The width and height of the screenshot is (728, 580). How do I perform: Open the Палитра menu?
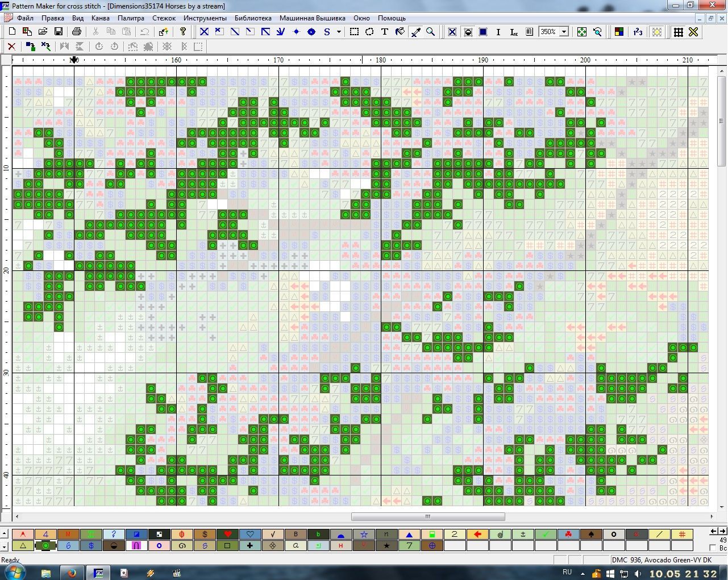[131, 18]
